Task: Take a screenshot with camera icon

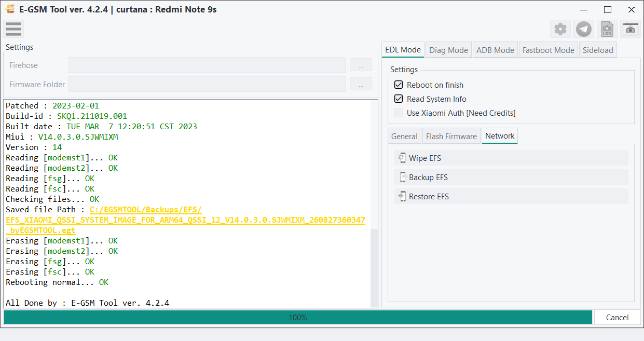Action: 631,29
